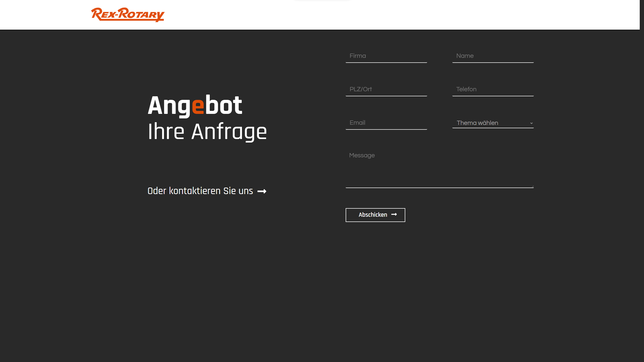This screenshot has width=644, height=362.
Task: Follow the 'Oder kontaktieren Sie uns' link
Action: click(x=200, y=191)
